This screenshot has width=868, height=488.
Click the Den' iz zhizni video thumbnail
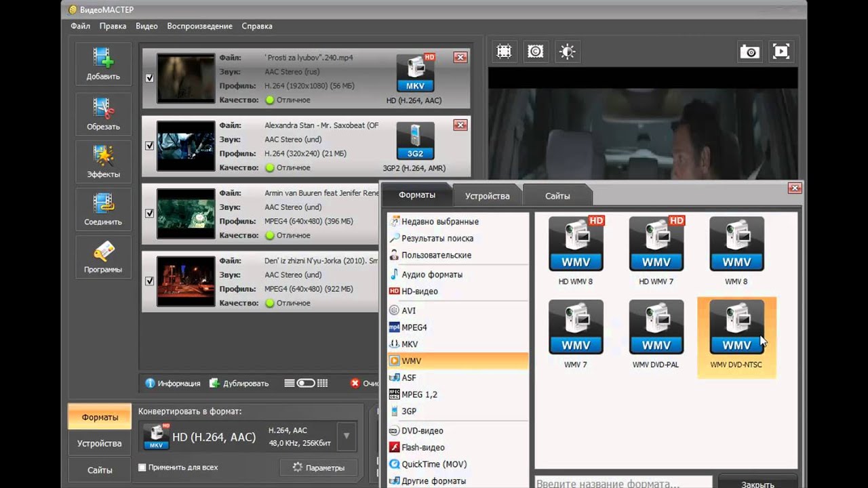click(186, 281)
